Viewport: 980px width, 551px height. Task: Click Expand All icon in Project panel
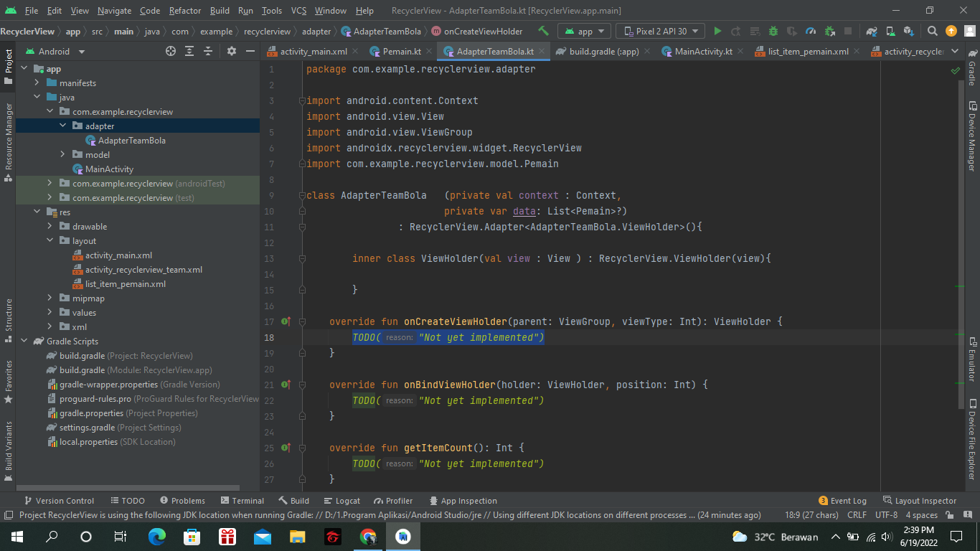[189, 51]
